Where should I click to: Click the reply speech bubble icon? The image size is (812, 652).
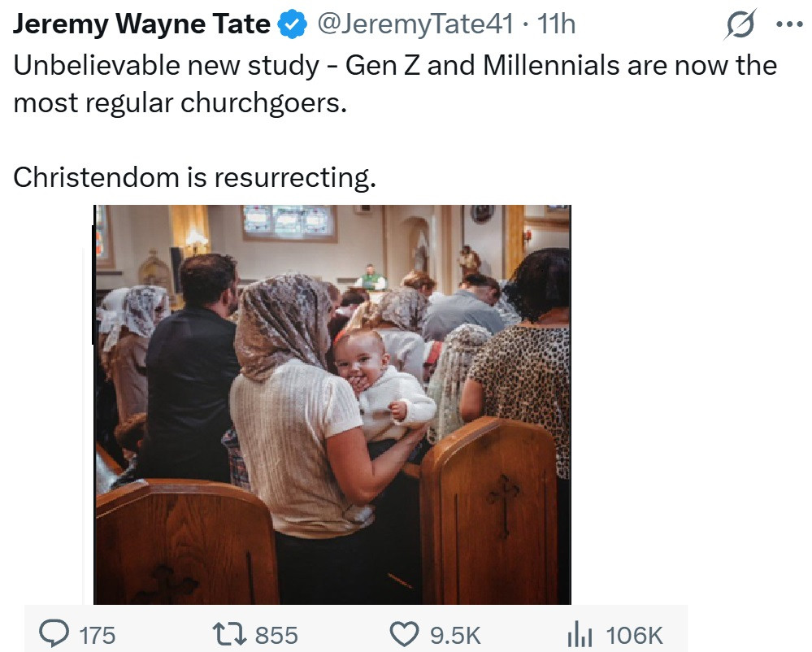(x=54, y=633)
